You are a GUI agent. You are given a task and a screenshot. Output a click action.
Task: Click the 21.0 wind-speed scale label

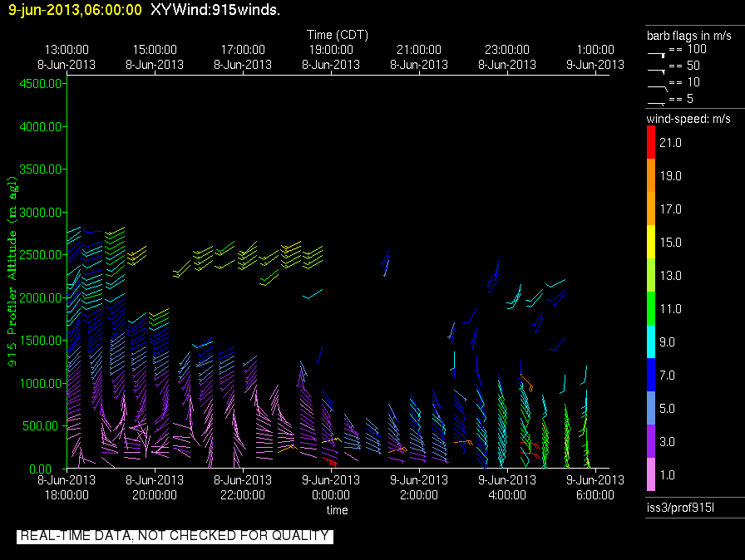pyautogui.click(x=670, y=142)
